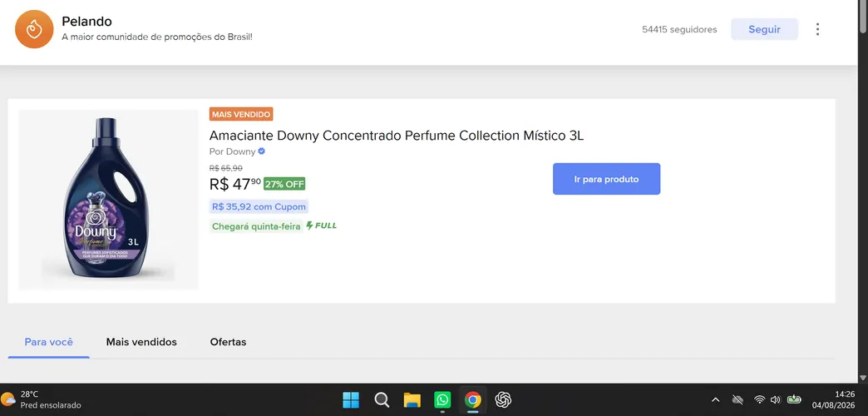Open Wi-Fi network settings icon
Image resolution: width=868 pixels, height=416 pixels.
(x=760, y=399)
